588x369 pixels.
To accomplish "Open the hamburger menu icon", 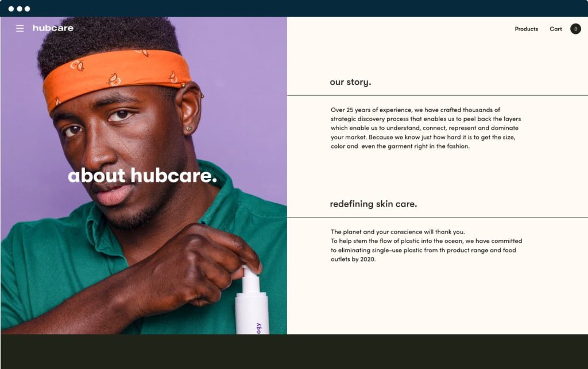I will 20,29.
